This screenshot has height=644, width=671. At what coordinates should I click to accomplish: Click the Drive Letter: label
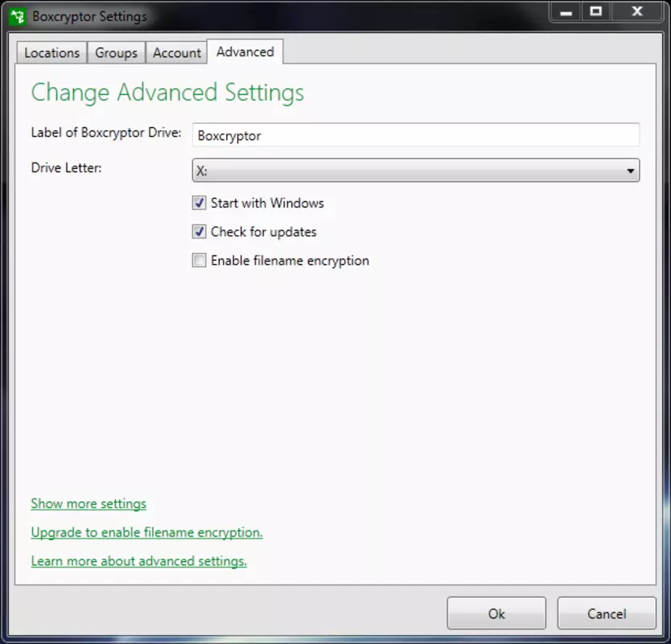pos(66,168)
